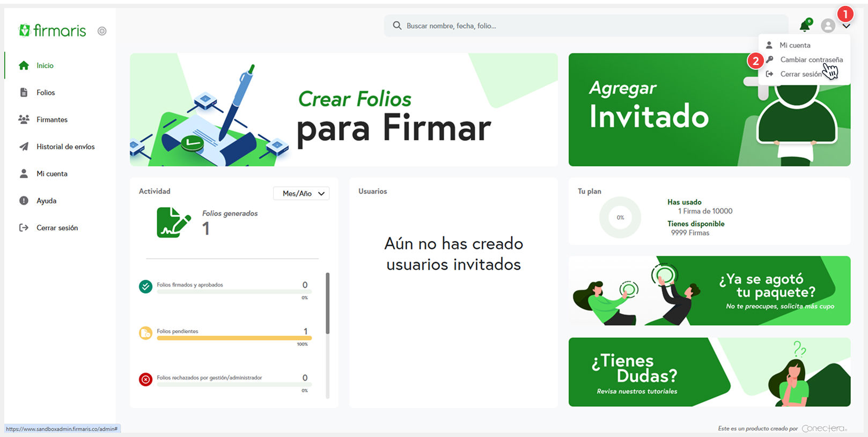Click the person icon in the account dropdown
868x437 pixels.
(x=769, y=45)
